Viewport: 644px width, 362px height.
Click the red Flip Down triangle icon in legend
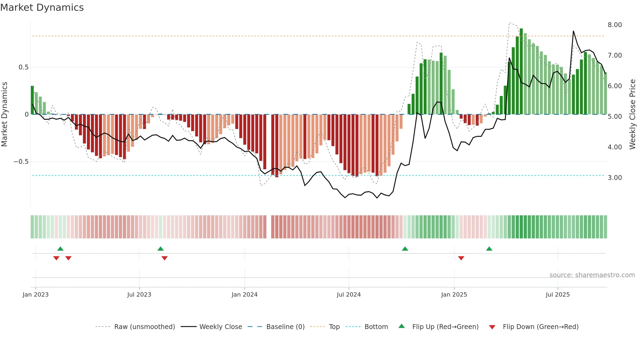(492, 327)
